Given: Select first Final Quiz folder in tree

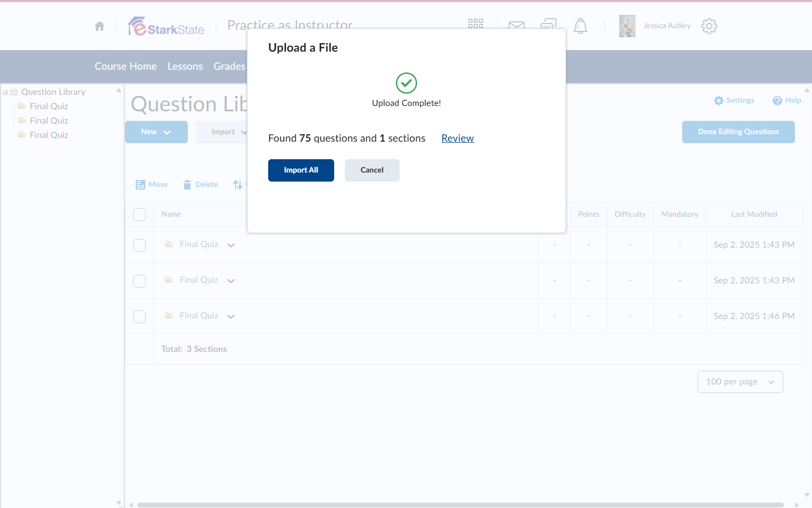Looking at the screenshot, I should (x=49, y=106).
